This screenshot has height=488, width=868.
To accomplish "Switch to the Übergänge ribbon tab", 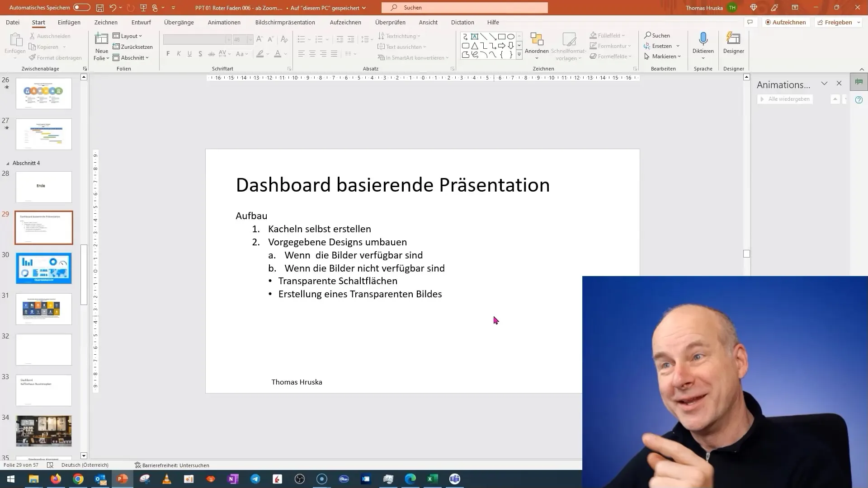I will click(x=179, y=22).
